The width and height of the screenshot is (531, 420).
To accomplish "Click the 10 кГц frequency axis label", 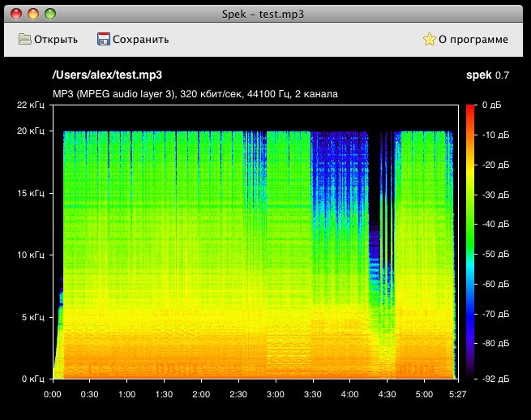I will (x=31, y=255).
